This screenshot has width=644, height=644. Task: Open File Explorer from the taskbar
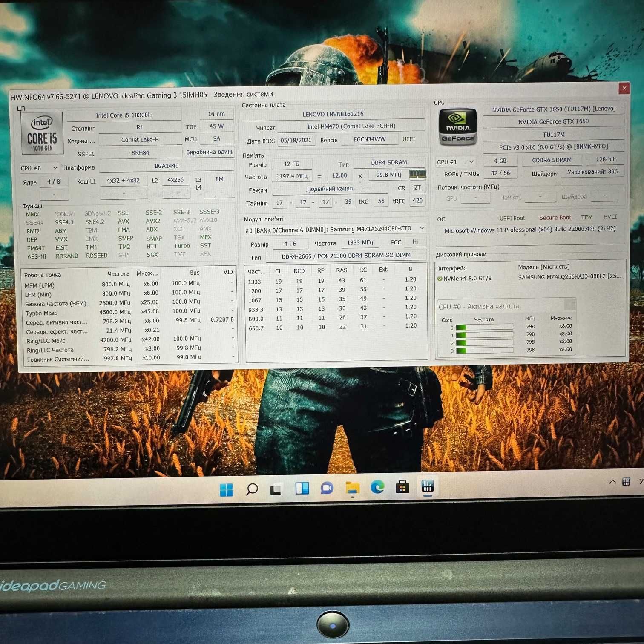point(352,488)
